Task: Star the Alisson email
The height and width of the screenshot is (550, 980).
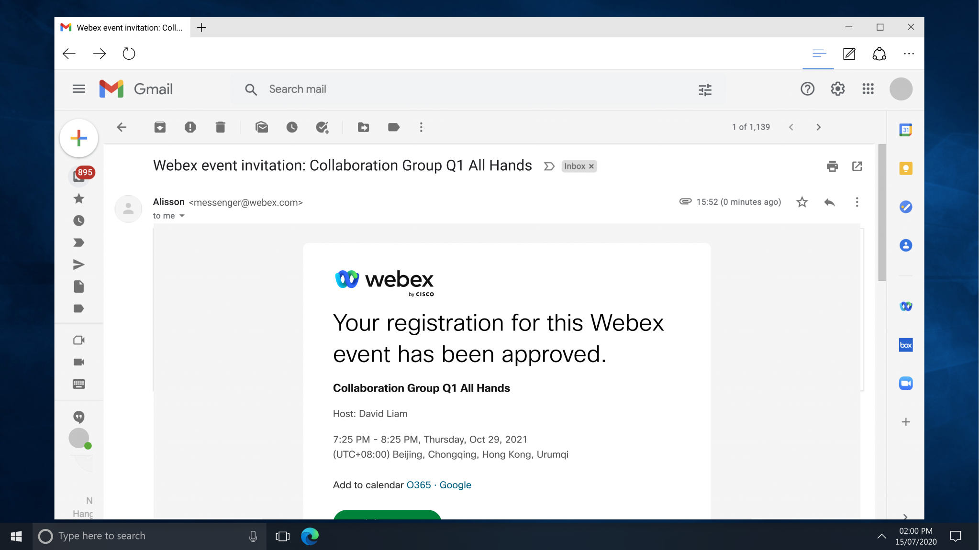Action: 802,202
